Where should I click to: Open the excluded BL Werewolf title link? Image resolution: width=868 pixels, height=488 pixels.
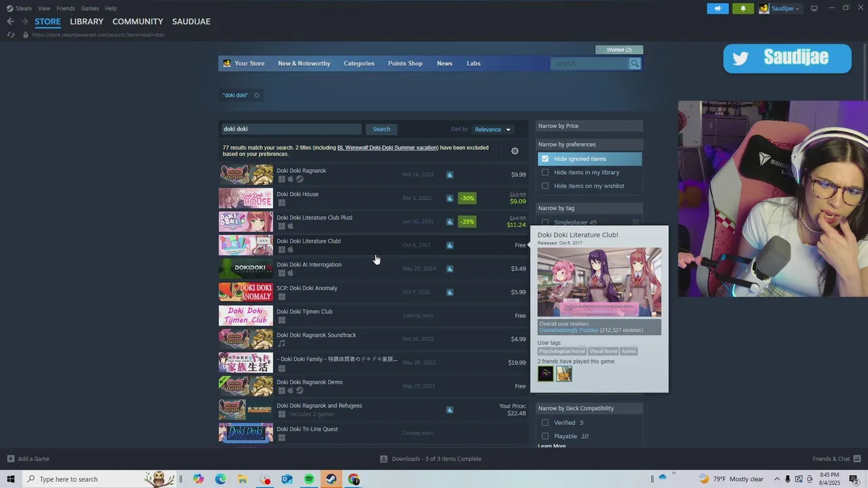point(388,148)
